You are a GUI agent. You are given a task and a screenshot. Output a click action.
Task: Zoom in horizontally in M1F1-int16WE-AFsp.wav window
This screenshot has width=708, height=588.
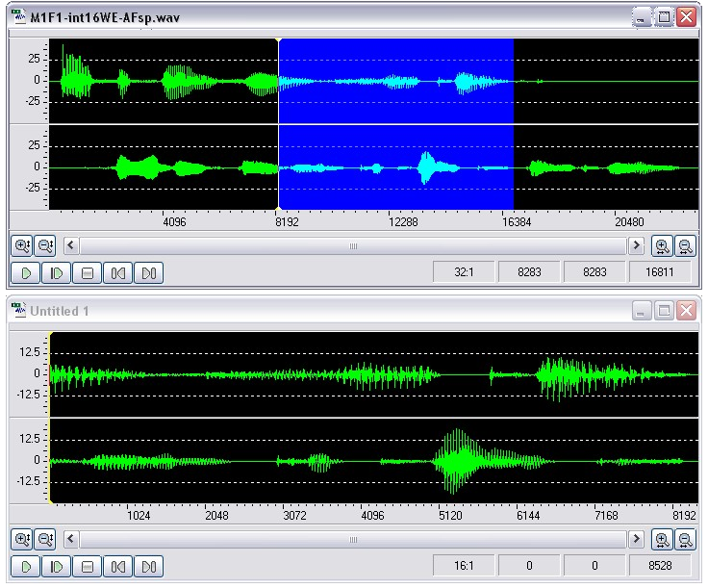point(662,246)
